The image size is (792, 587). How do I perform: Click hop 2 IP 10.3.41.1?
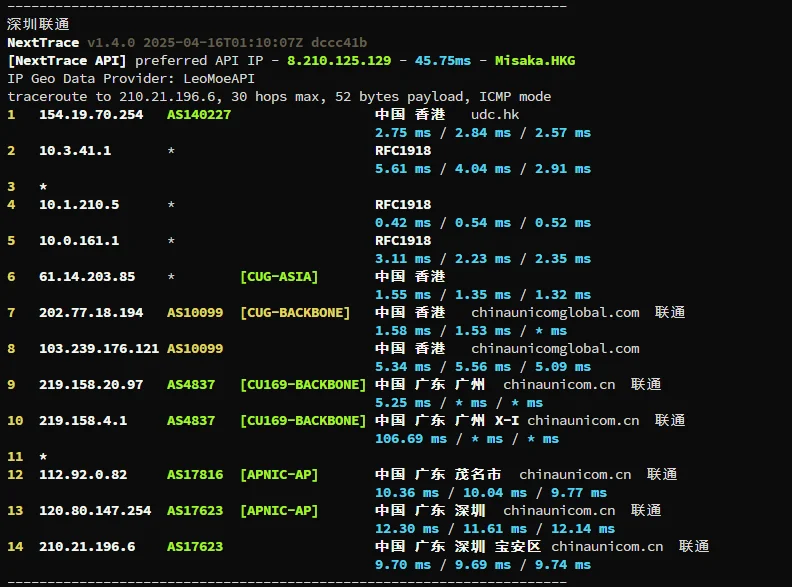75,151
